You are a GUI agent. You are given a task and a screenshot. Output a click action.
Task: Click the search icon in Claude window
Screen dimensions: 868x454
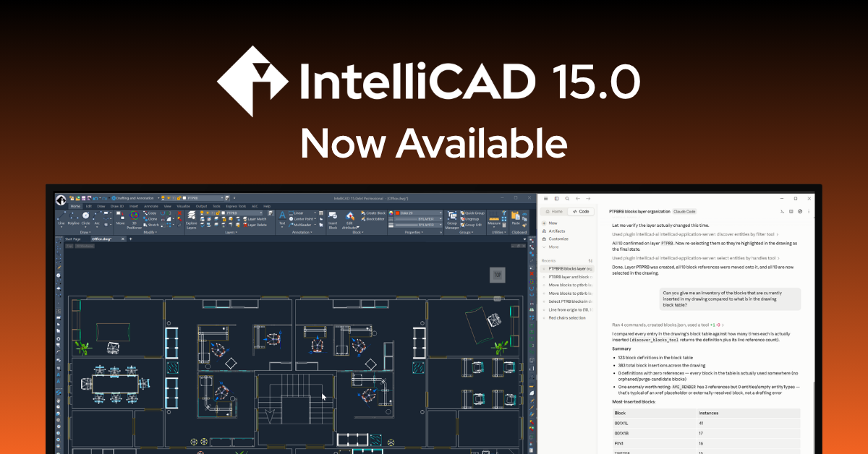click(566, 198)
